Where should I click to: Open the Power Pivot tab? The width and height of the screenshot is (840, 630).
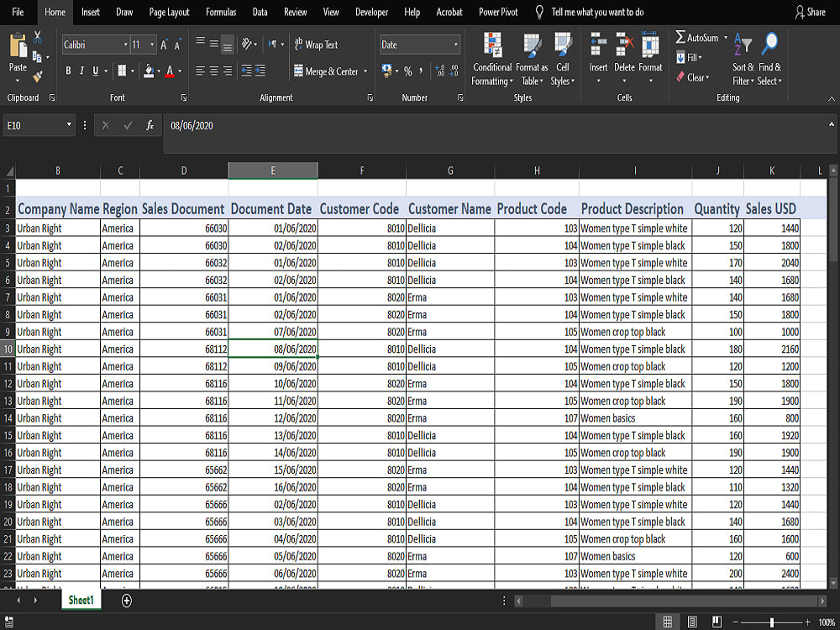pyautogui.click(x=498, y=12)
